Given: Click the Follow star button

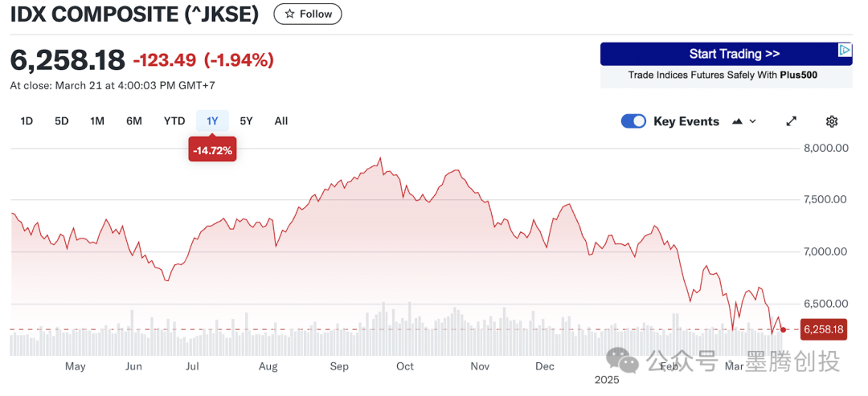Looking at the screenshot, I should (x=308, y=14).
